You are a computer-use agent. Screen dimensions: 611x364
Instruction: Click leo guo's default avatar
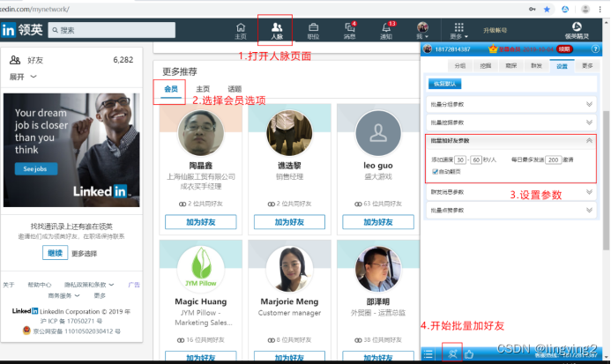click(378, 133)
